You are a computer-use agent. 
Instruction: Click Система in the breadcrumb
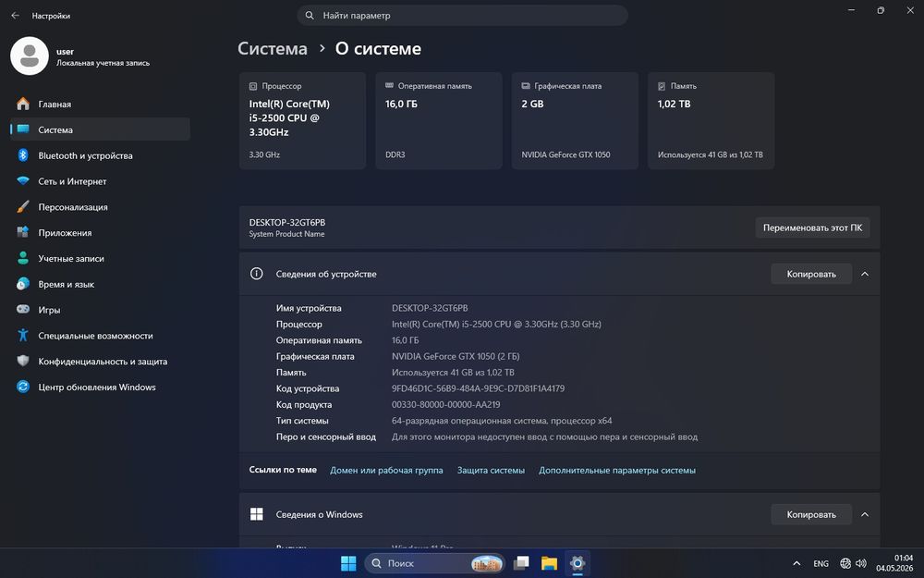(273, 48)
